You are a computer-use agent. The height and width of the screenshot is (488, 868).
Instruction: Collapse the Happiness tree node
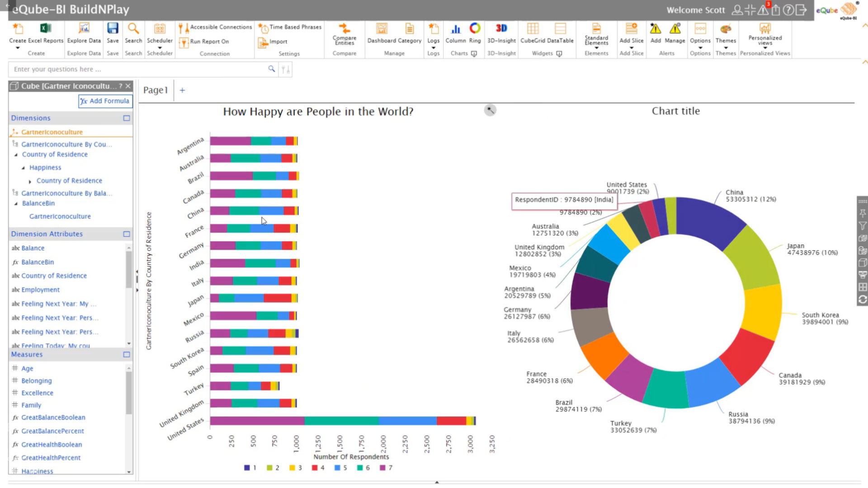click(23, 168)
